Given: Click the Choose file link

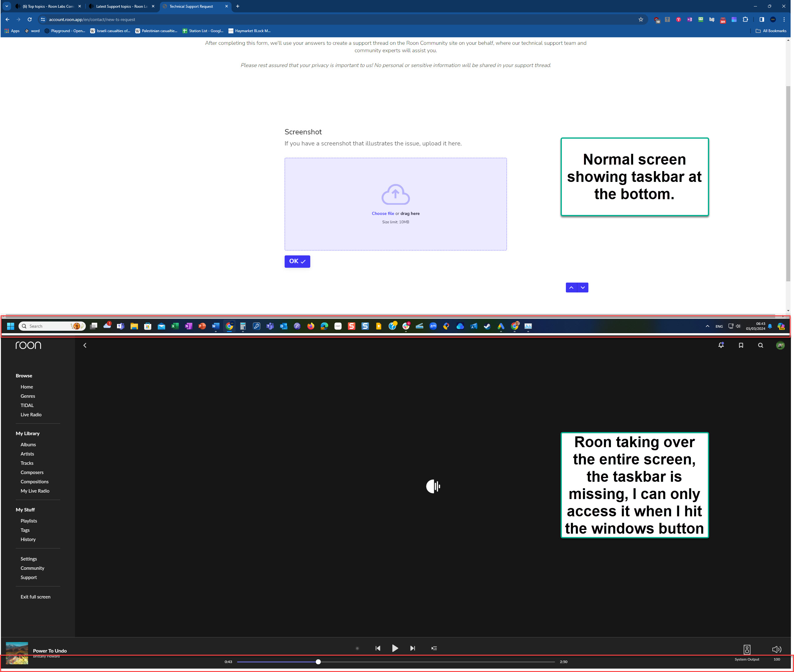Looking at the screenshot, I should click(383, 213).
